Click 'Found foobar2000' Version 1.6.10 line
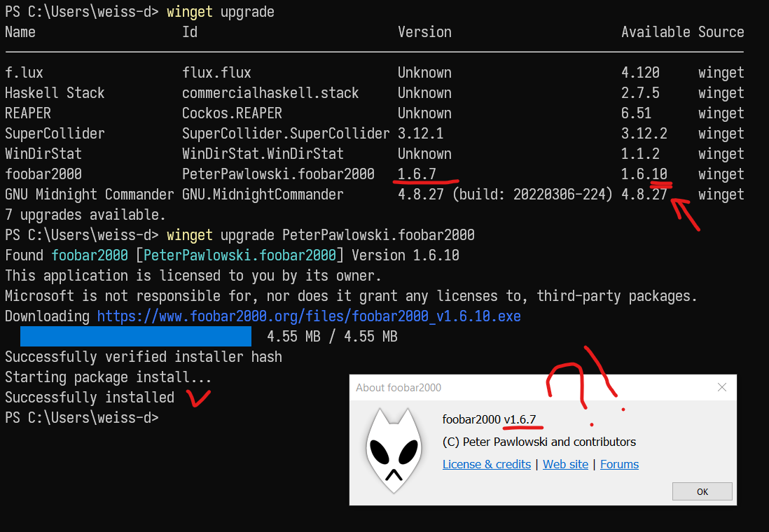This screenshot has height=532, width=769. pyautogui.click(x=232, y=255)
